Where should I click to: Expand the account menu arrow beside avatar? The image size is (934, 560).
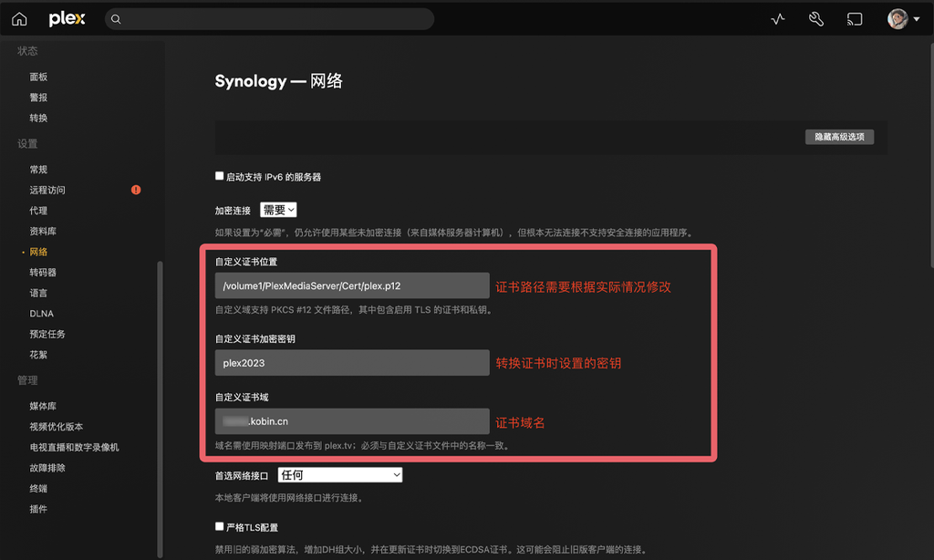click(x=917, y=18)
